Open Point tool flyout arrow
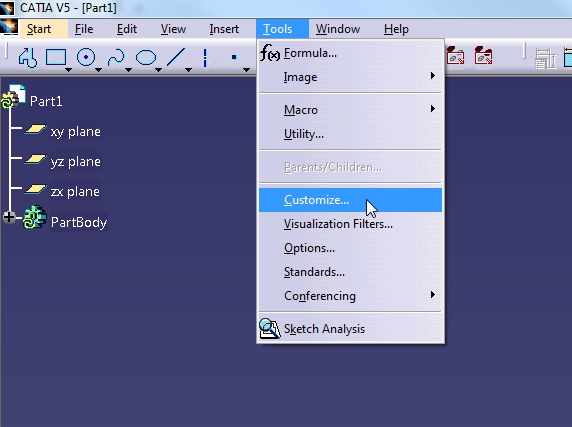 click(x=247, y=70)
